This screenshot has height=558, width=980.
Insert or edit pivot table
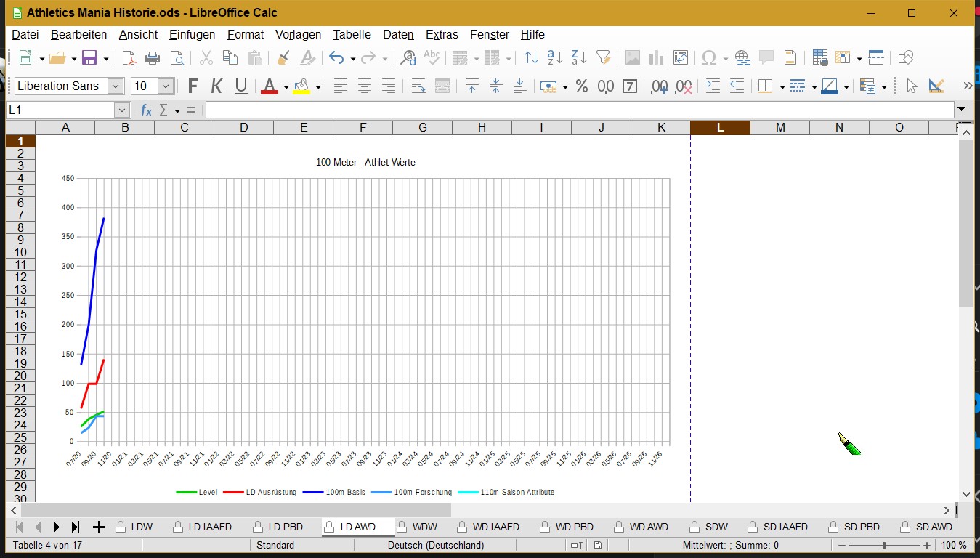681,58
